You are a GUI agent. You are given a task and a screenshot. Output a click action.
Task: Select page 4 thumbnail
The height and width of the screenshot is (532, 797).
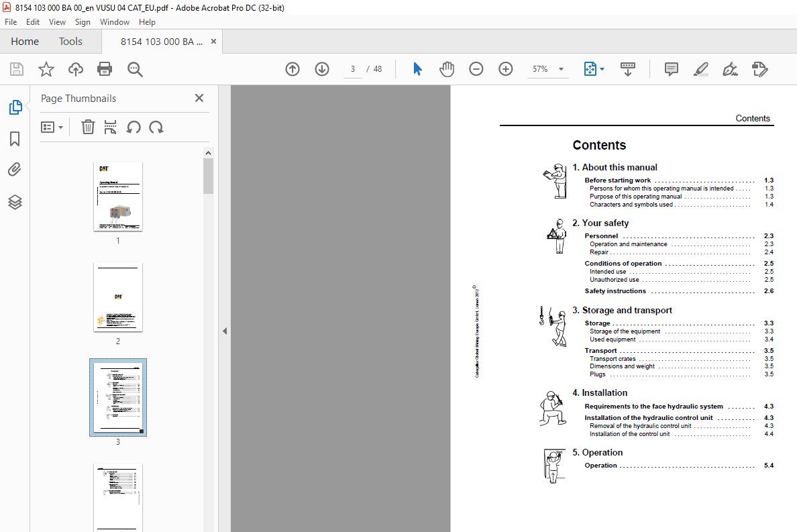pyautogui.click(x=118, y=497)
